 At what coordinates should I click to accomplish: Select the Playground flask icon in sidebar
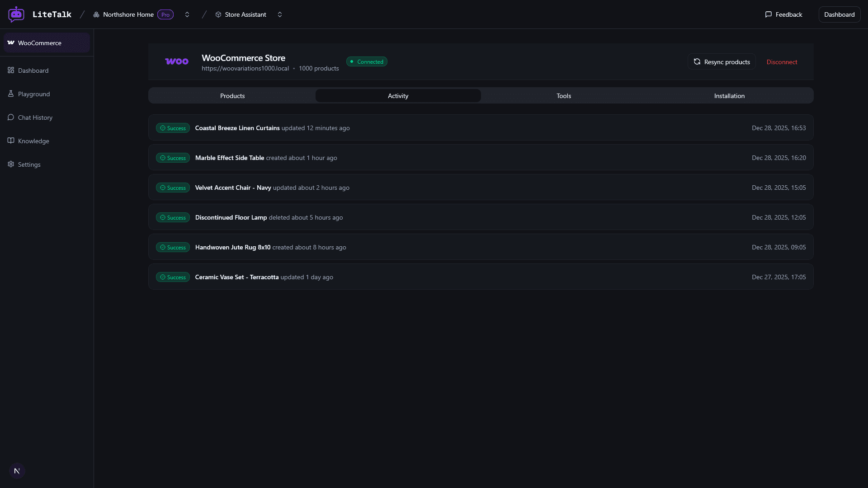point(11,94)
